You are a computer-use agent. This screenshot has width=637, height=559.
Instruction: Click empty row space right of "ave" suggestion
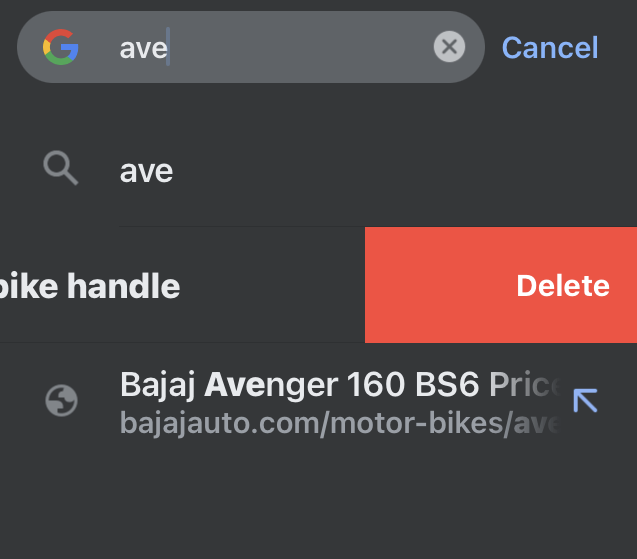tap(400, 171)
